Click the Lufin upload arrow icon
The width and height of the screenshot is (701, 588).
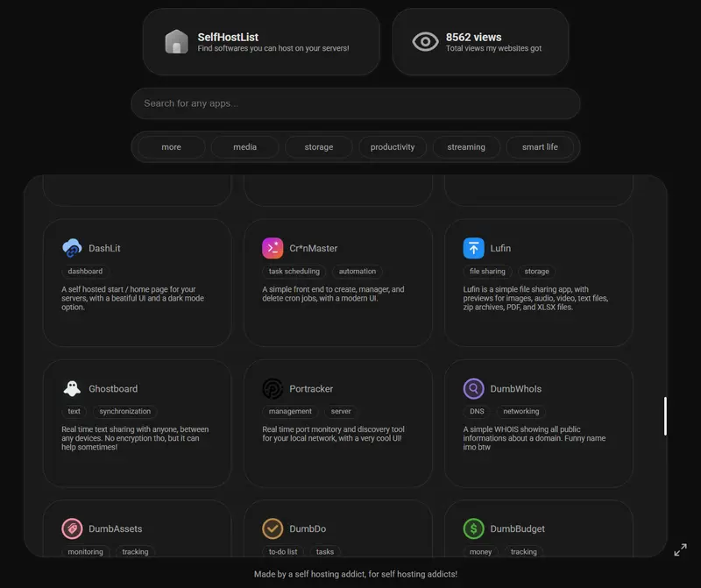[x=473, y=248]
